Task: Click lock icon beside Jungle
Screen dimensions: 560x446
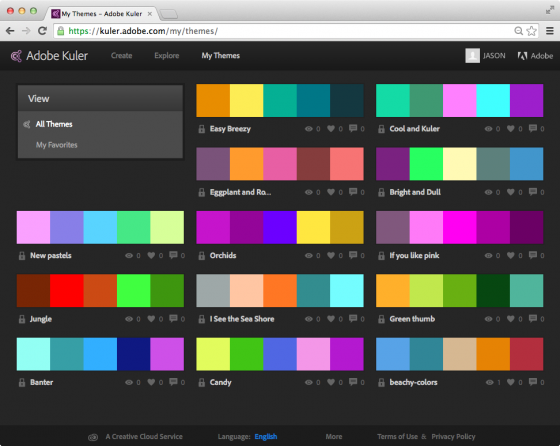Action: point(22,319)
